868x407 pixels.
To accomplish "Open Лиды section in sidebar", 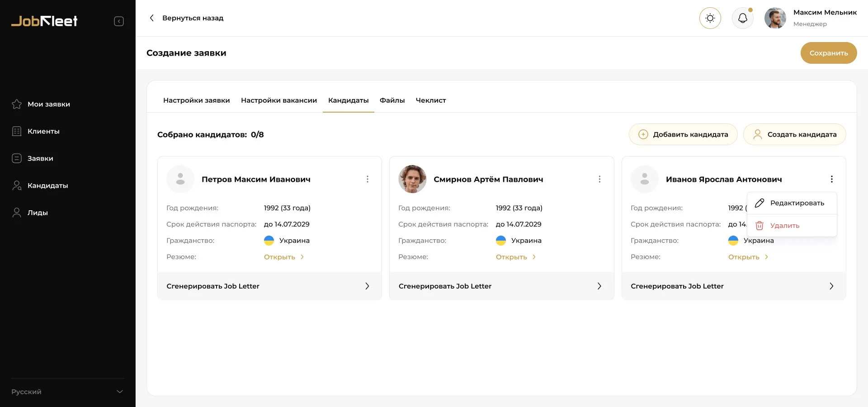I will [x=38, y=213].
